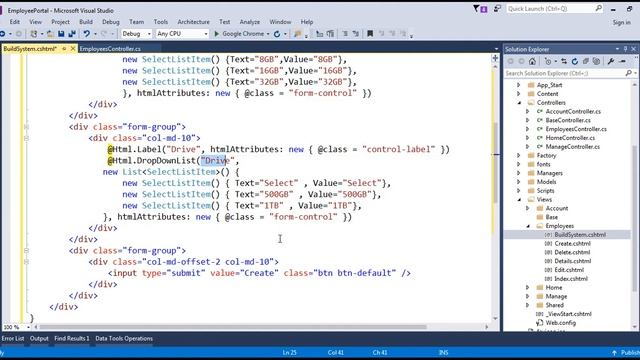Screen dimensions: 640x360
Task: Select EmployeesController.cs in Solution Explorer
Action: pos(576,129)
